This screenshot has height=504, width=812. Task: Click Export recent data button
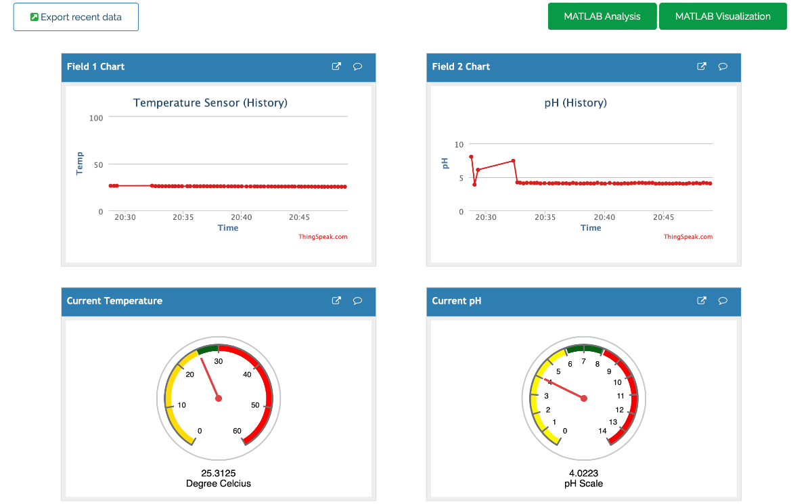(76, 17)
